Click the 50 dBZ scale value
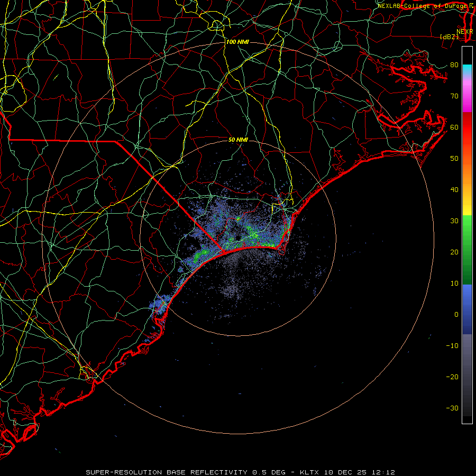The width and height of the screenshot is (476, 476). tap(454, 159)
